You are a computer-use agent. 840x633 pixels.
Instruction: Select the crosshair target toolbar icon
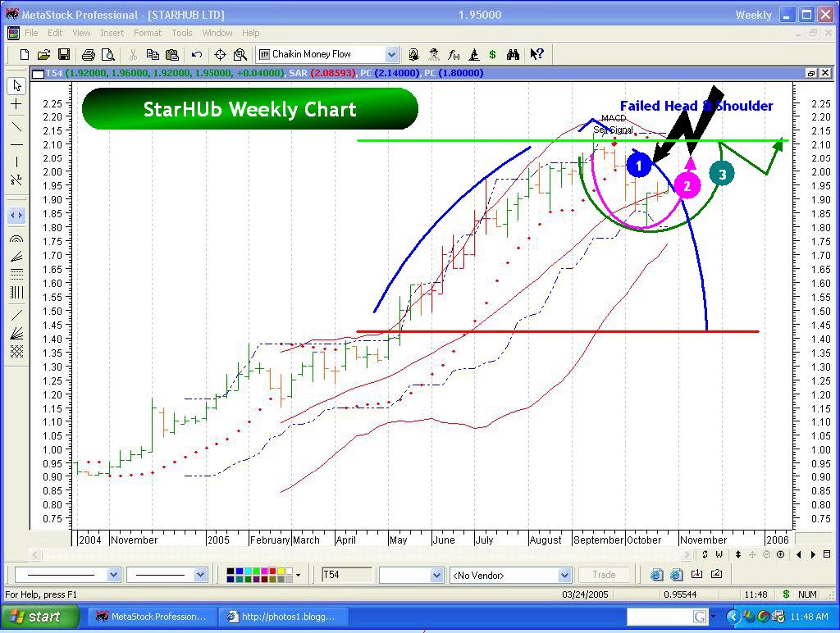(x=220, y=54)
